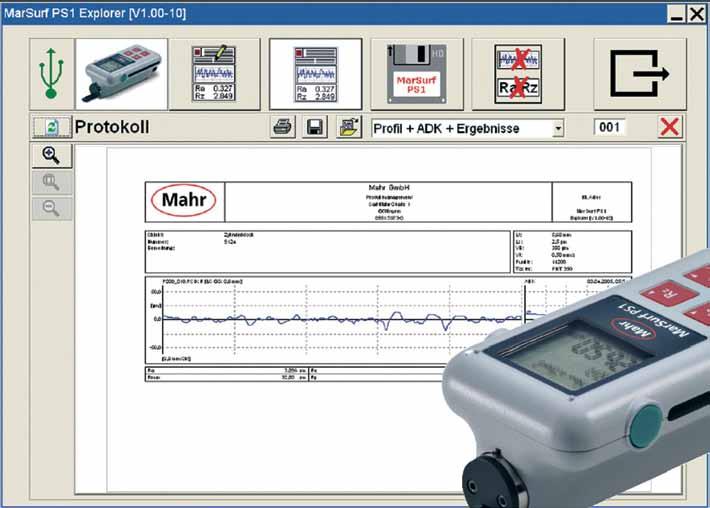This screenshot has width=710, height=508.
Task: Click the refresh icon beside Protokoll
Action: pyautogui.click(x=52, y=127)
